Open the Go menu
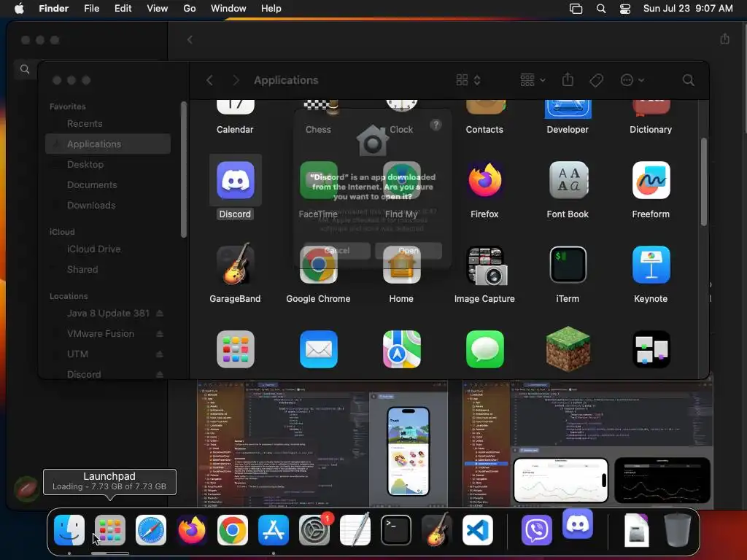This screenshot has width=747, height=560. coord(190,9)
